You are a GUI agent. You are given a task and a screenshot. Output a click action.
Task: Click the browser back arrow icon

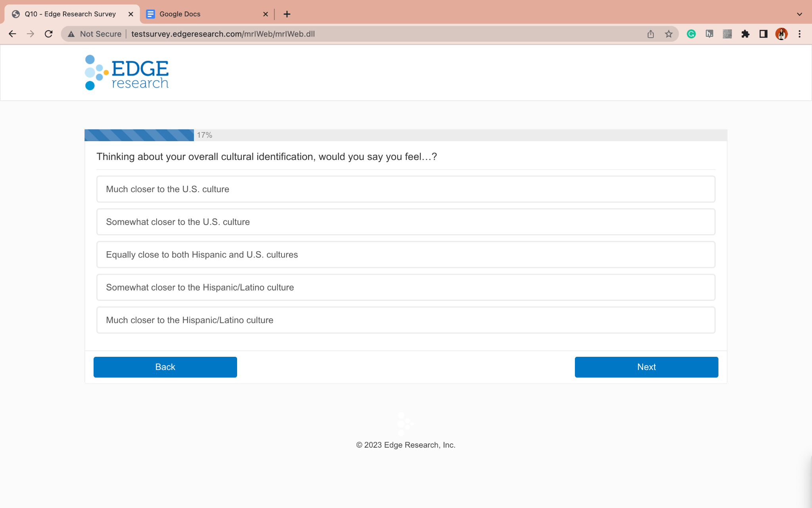click(x=12, y=34)
